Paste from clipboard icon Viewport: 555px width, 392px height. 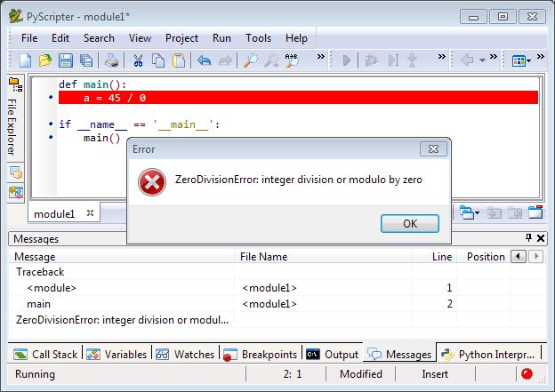179,60
